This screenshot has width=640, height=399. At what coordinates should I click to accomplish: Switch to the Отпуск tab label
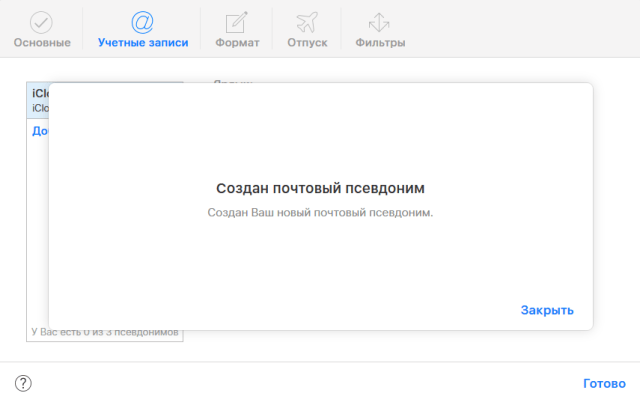[x=307, y=42]
